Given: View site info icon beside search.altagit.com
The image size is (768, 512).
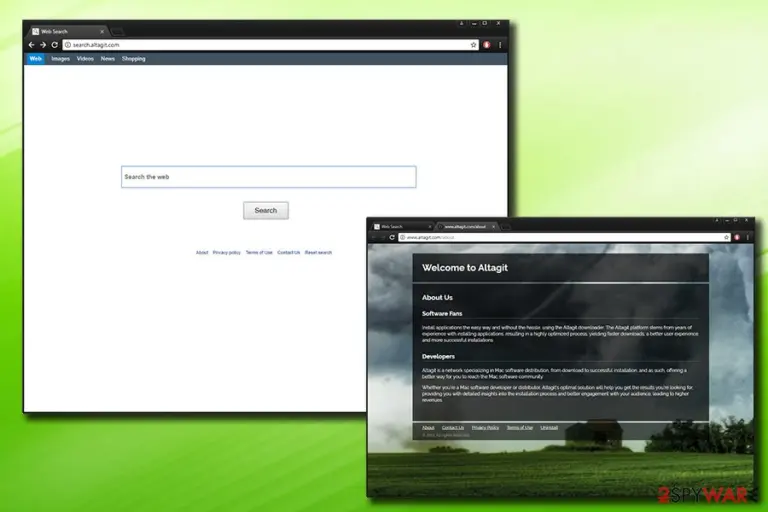Looking at the screenshot, I should 68,45.
